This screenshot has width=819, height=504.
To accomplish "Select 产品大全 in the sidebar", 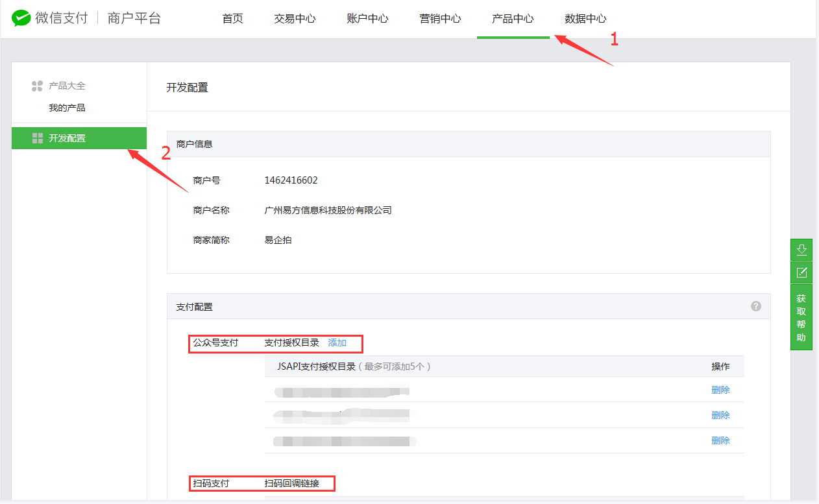I will pos(67,86).
